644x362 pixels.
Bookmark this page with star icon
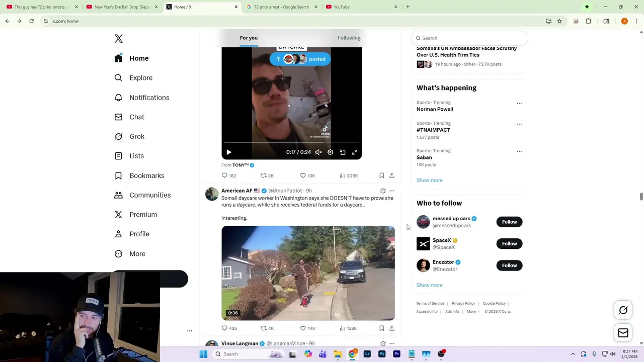coord(559,21)
